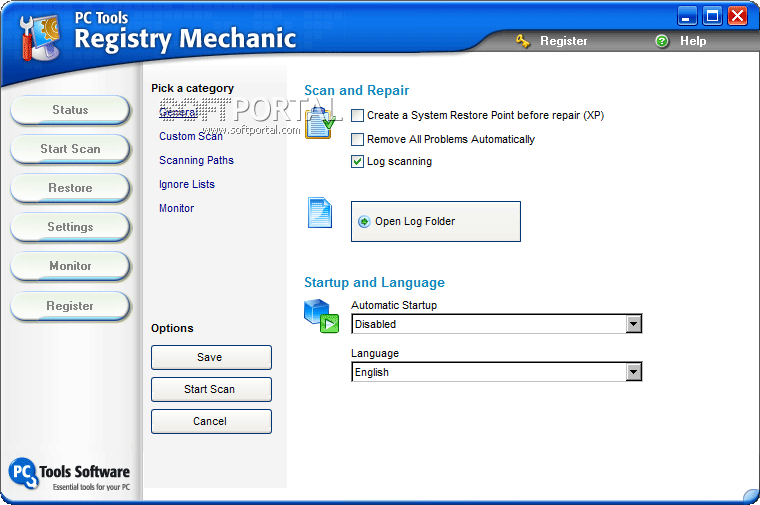Click the Start Scan sidebar button
760x505 pixels.
(70, 149)
